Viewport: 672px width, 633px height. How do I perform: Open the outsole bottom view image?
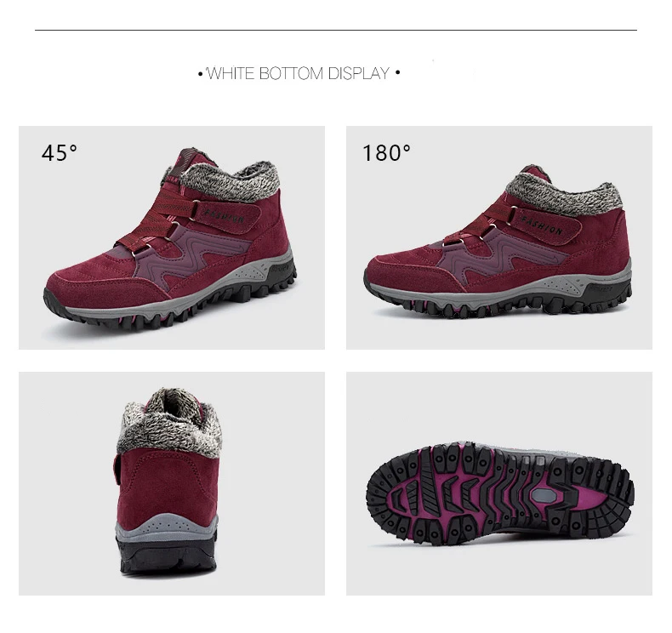[498, 483]
